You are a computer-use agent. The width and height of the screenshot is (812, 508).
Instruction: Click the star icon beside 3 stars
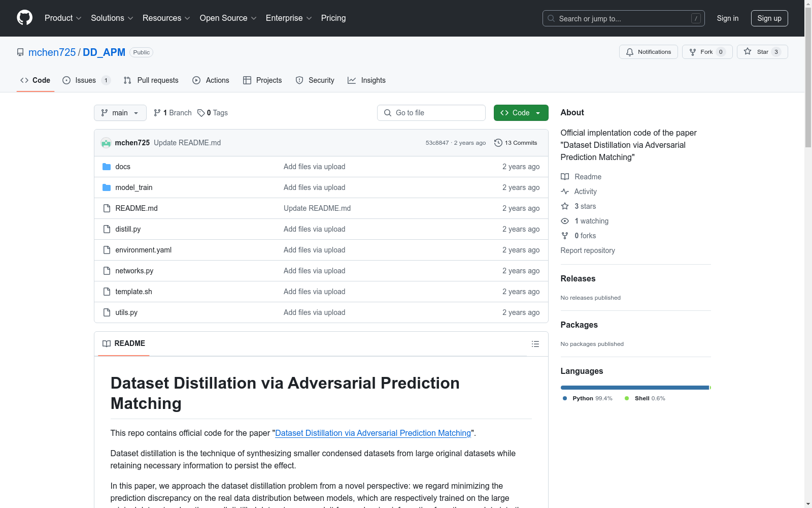pyautogui.click(x=565, y=206)
